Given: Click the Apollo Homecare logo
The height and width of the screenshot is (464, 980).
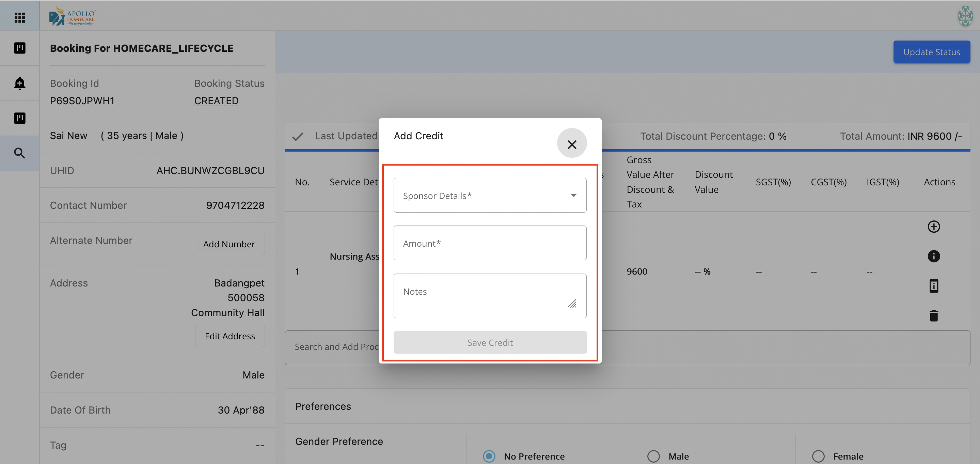Looking at the screenshot, I should pos(72,16).
